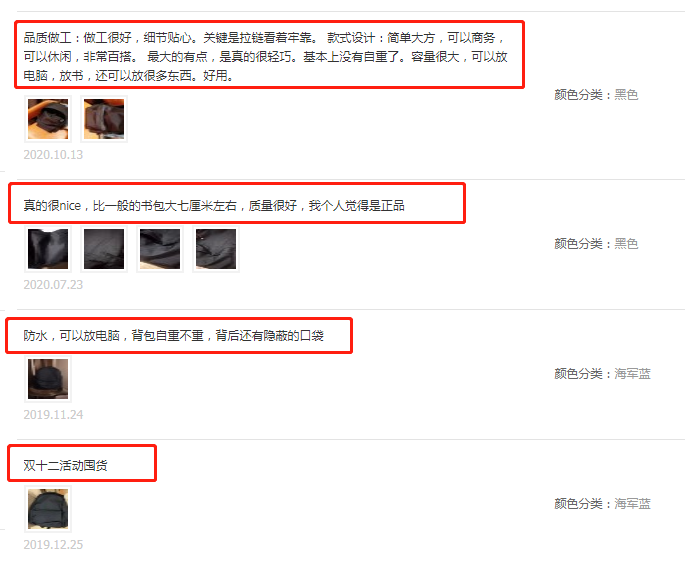
Task: Click 颜色分类：海军蓝 on the 2019.12.25 review
Action: (x=602, y=504)
